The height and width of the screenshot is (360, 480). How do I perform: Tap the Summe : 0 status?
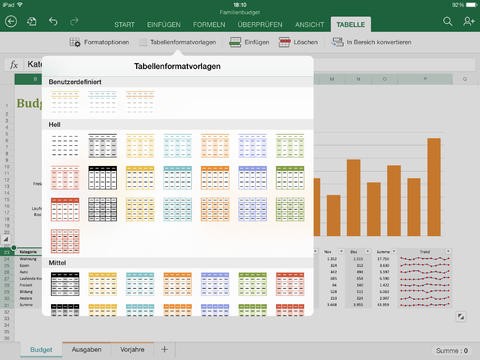pos(452,351)
